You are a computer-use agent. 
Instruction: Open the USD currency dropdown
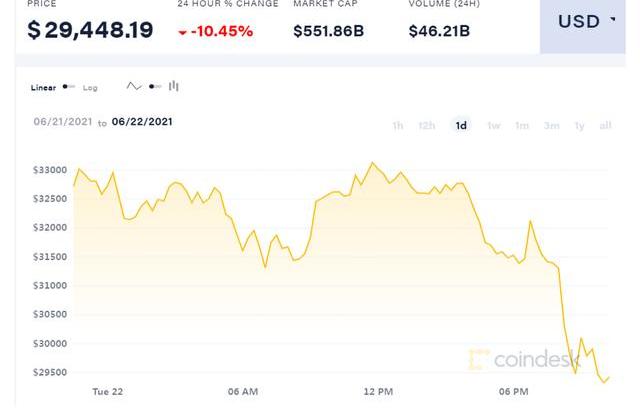click(x=587, y=21)
